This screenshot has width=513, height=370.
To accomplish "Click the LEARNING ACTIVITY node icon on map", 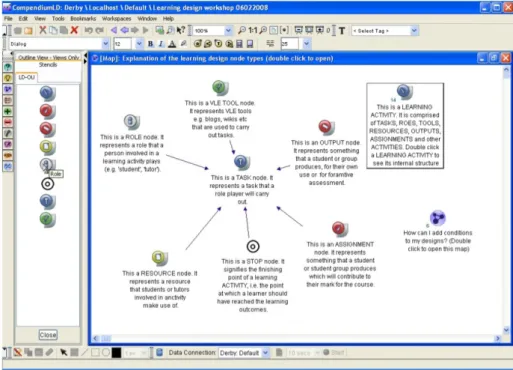I will 404,92.
